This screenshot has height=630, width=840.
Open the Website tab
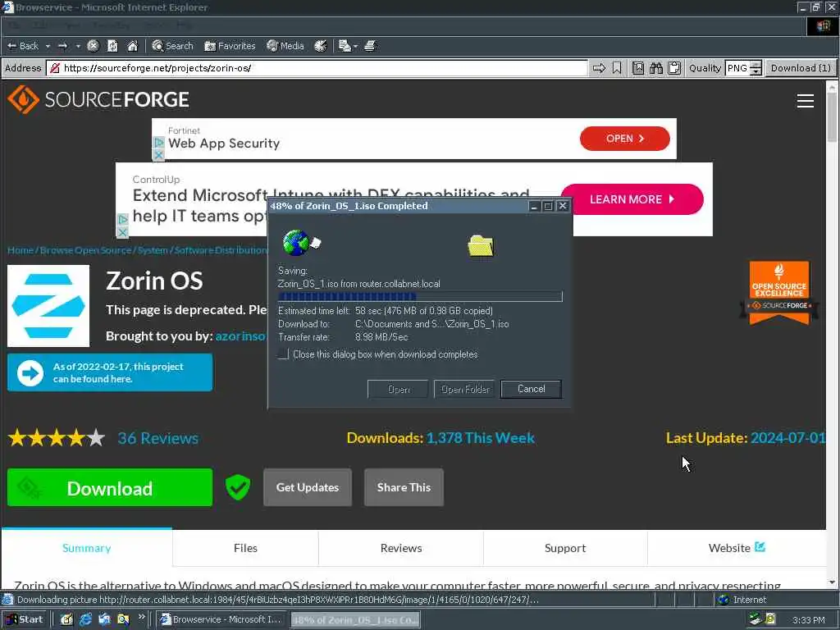click(x=737, y=548)
